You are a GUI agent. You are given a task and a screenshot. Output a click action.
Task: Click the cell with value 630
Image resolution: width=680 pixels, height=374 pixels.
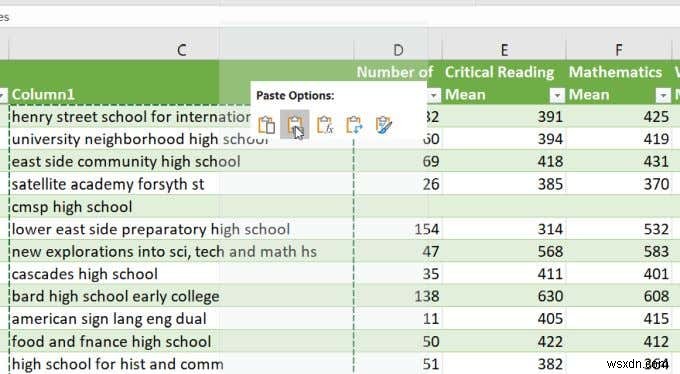[504, 296]
